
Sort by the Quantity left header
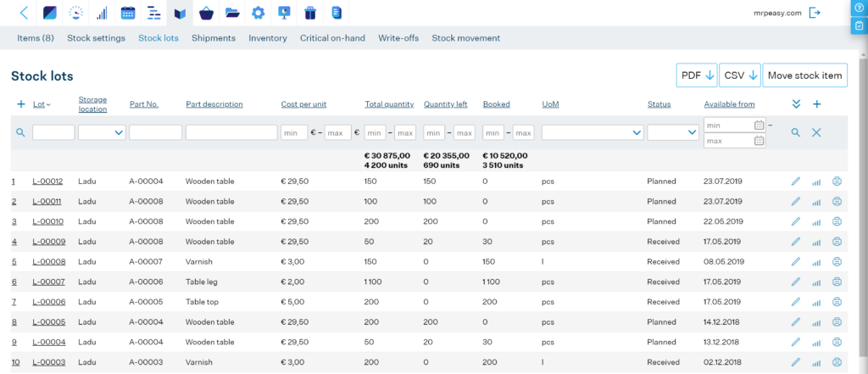click(446, 104)
